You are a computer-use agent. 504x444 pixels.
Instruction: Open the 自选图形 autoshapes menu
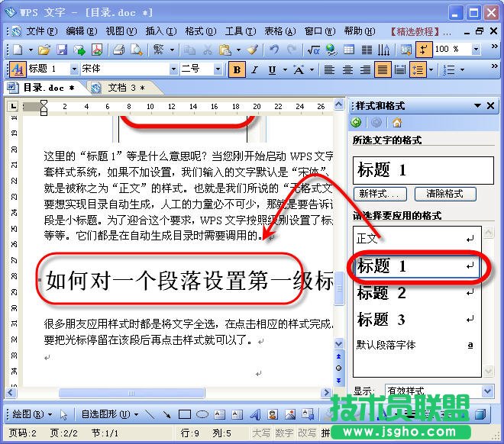point(110,414)
